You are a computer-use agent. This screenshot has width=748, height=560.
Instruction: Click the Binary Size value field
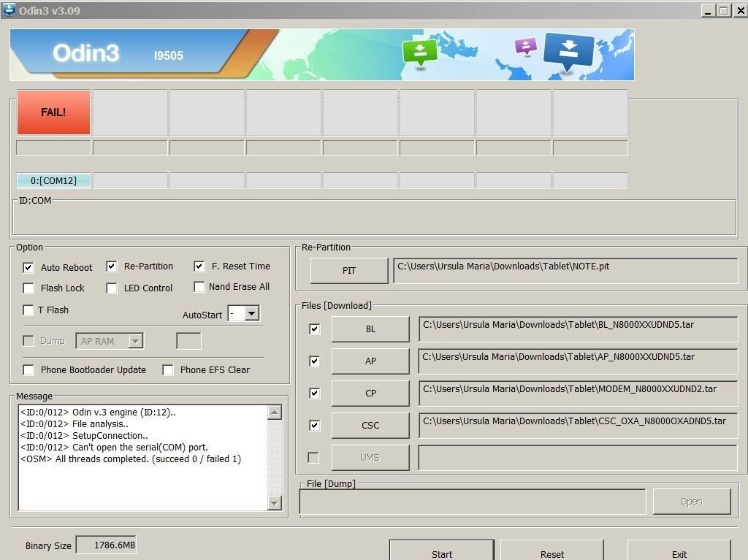click(x=106, y=545)
